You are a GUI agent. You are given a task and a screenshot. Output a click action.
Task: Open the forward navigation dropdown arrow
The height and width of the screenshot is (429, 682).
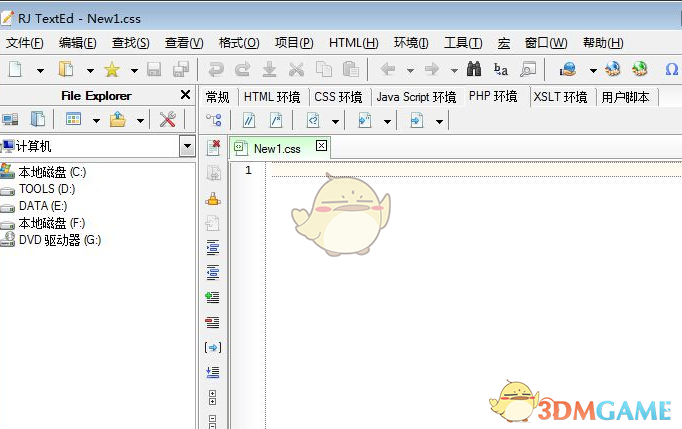[x=454, y=70]
